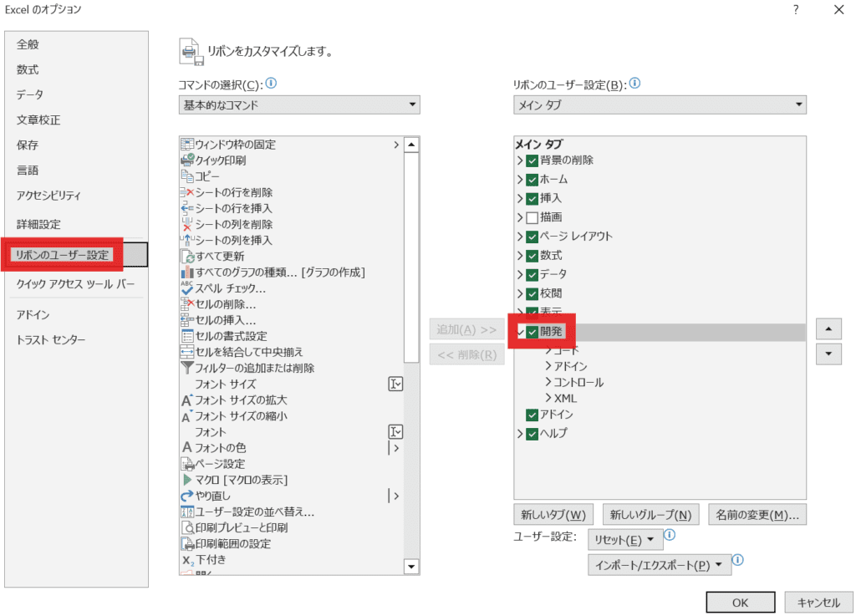Click the info icon beside コマンドの選択

coord(272,84)
